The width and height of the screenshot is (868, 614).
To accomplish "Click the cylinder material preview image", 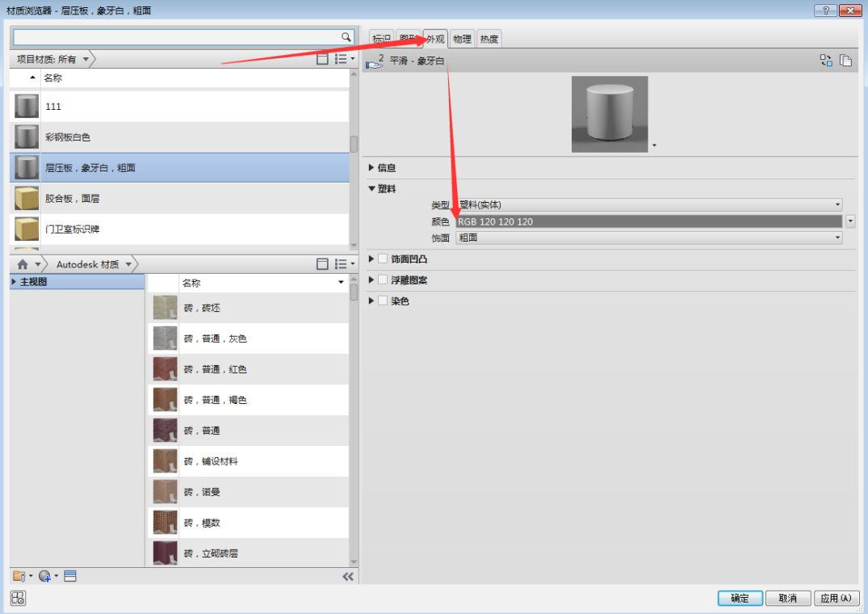I will coord(610,114).
